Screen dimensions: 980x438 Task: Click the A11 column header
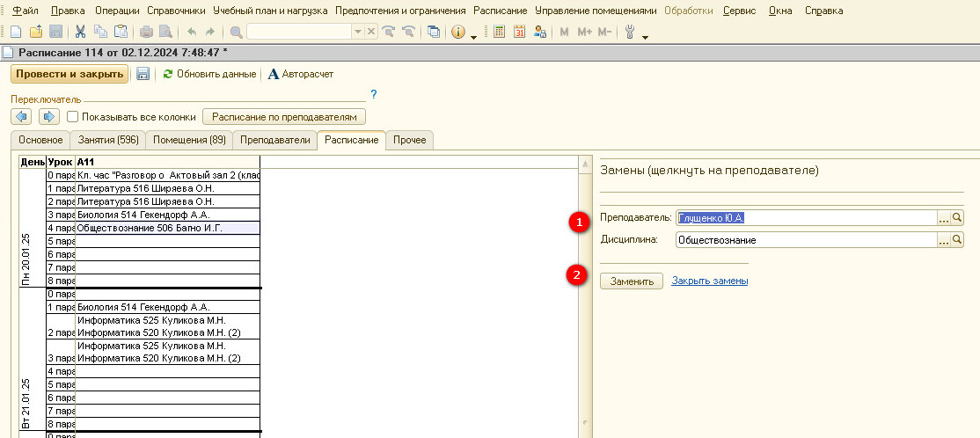167,162
